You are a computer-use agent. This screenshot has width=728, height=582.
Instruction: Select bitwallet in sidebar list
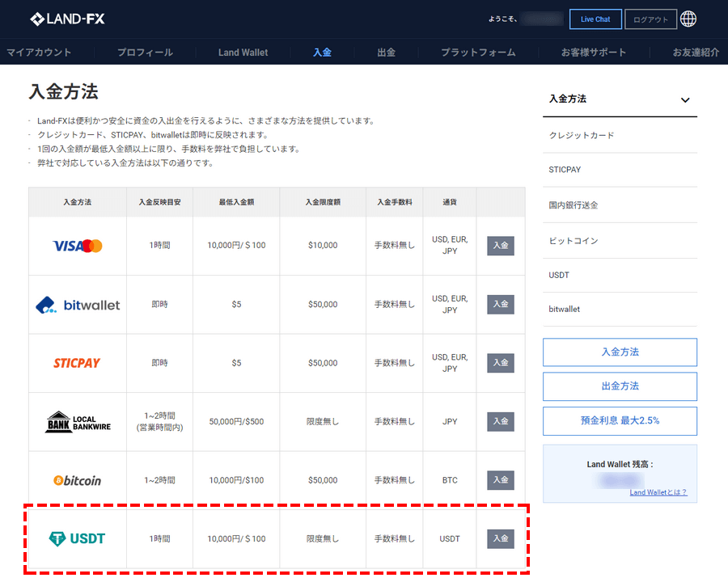tap(620, 309)
